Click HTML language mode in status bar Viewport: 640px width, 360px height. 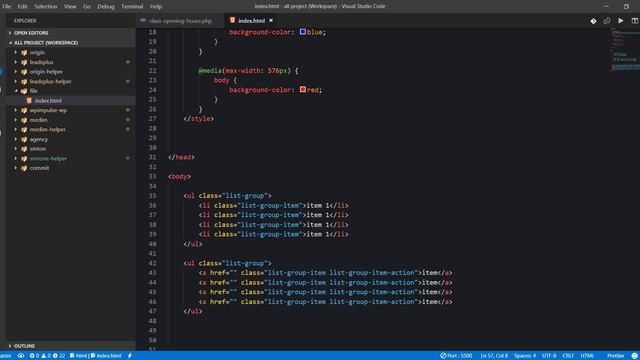587,356
